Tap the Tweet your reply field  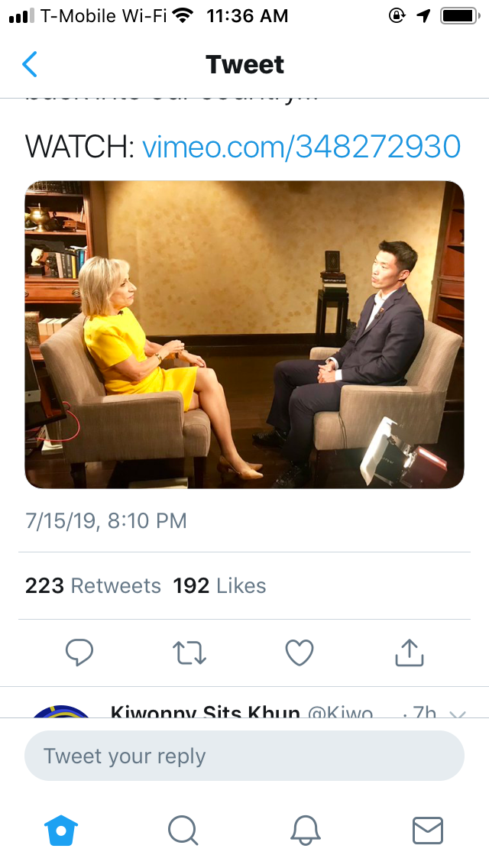[244, 756]
